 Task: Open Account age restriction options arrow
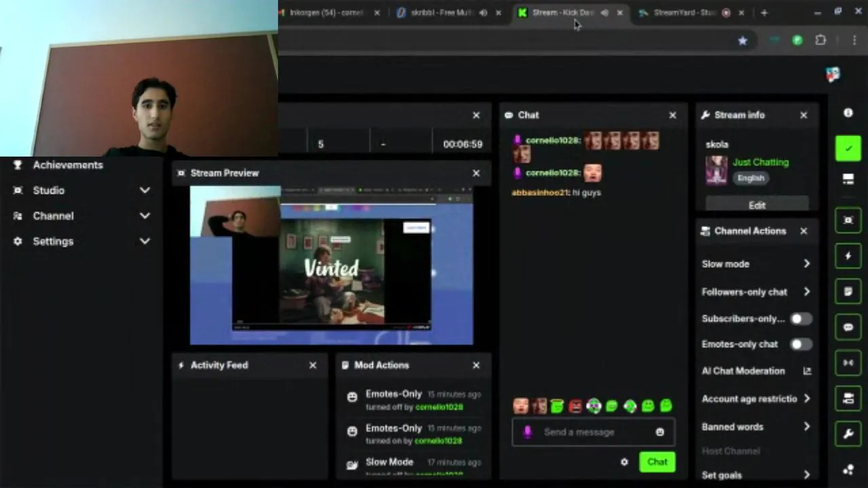pos(806,399)
